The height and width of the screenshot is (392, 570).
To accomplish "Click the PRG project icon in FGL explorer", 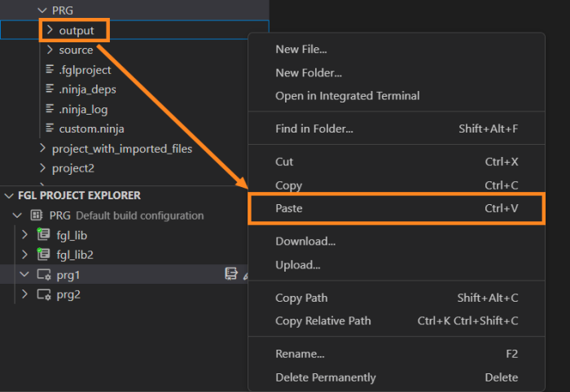I will (x=36, y=216).
